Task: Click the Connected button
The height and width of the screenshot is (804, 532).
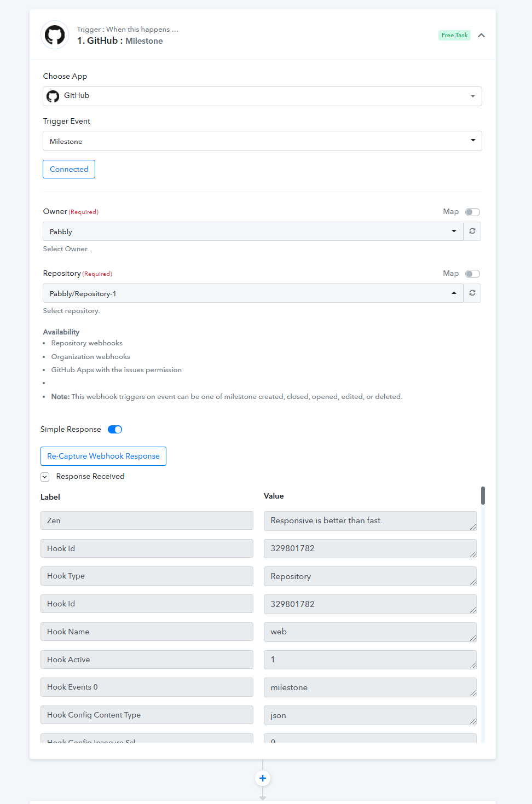Action: click(69, 169)
